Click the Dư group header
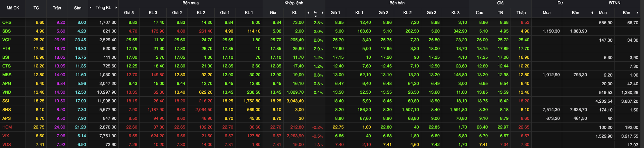644x148 pixels. coord(560,3)
